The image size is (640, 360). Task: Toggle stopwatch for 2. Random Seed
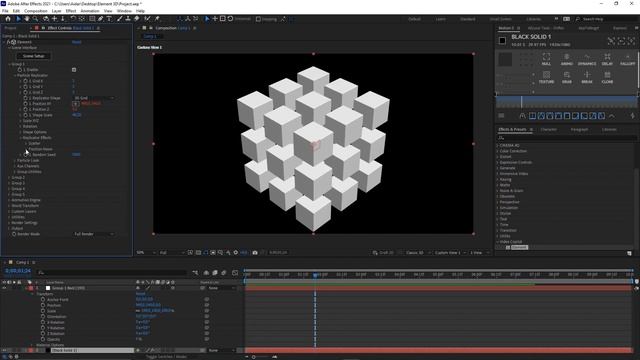(x=27, y=155)
